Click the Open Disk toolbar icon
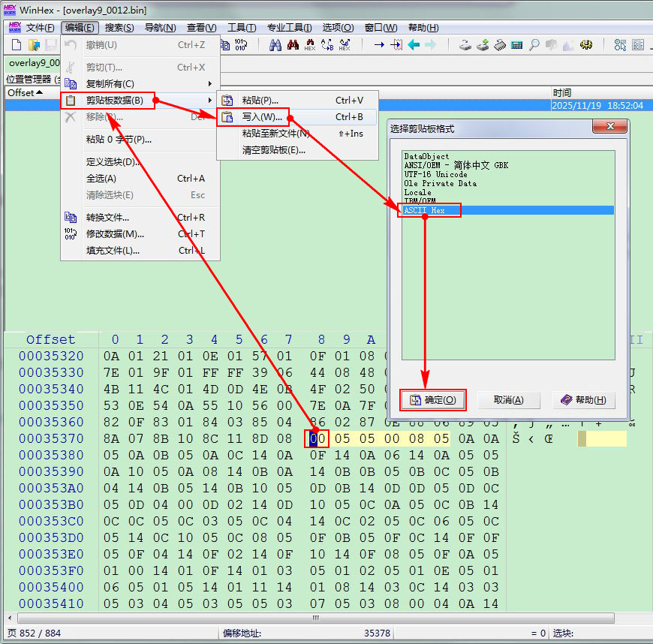The width and height of the screenshot is (653, 644). pyautogui.click(x=465, y=44)
